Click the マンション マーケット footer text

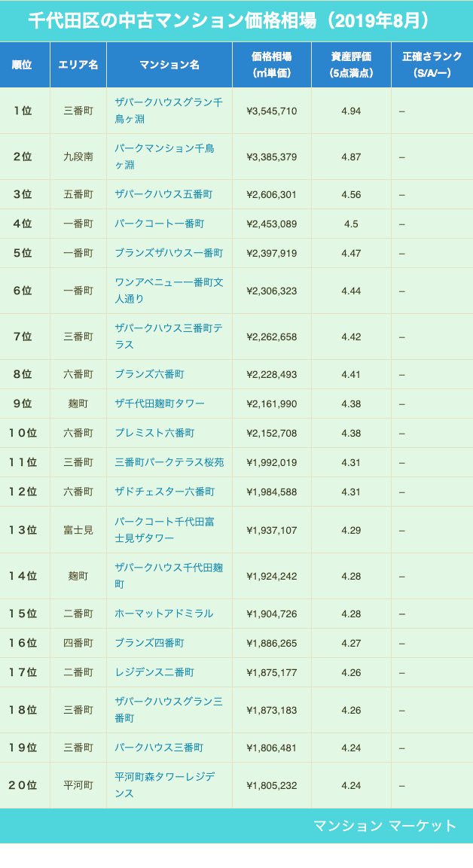coord(385,826)
